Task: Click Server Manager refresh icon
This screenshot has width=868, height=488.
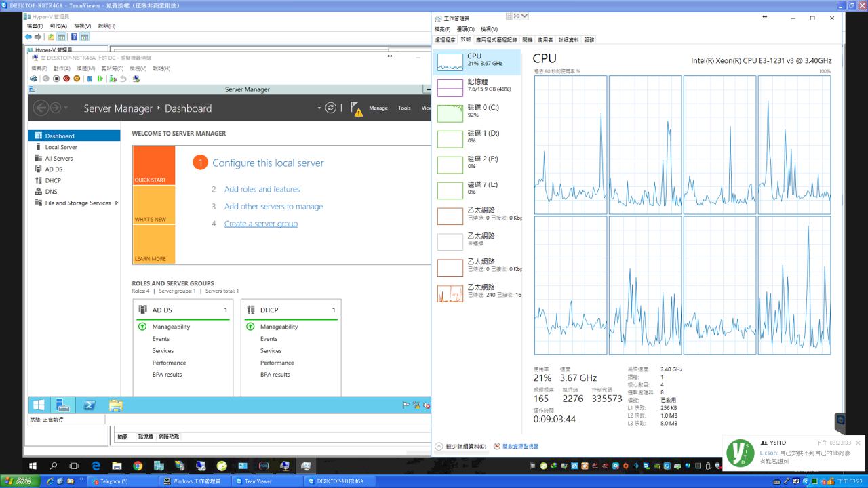Action: click(x=330, y=108)
